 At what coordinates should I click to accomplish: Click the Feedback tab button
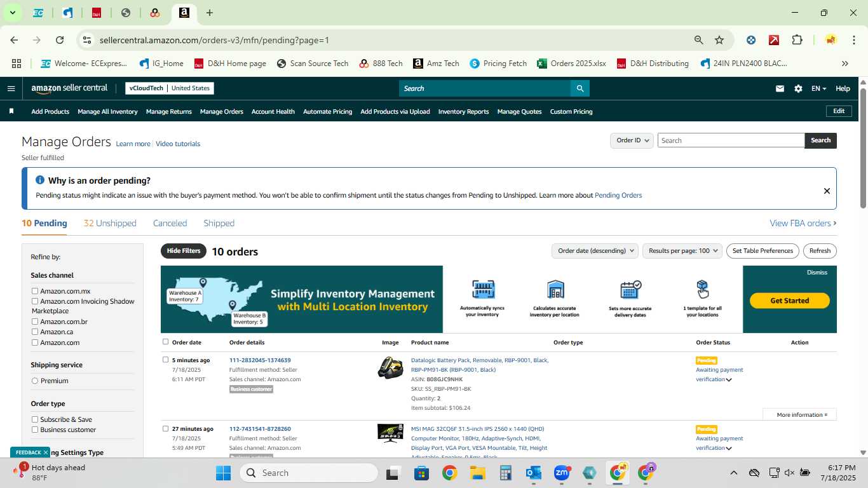coord(28,452)
